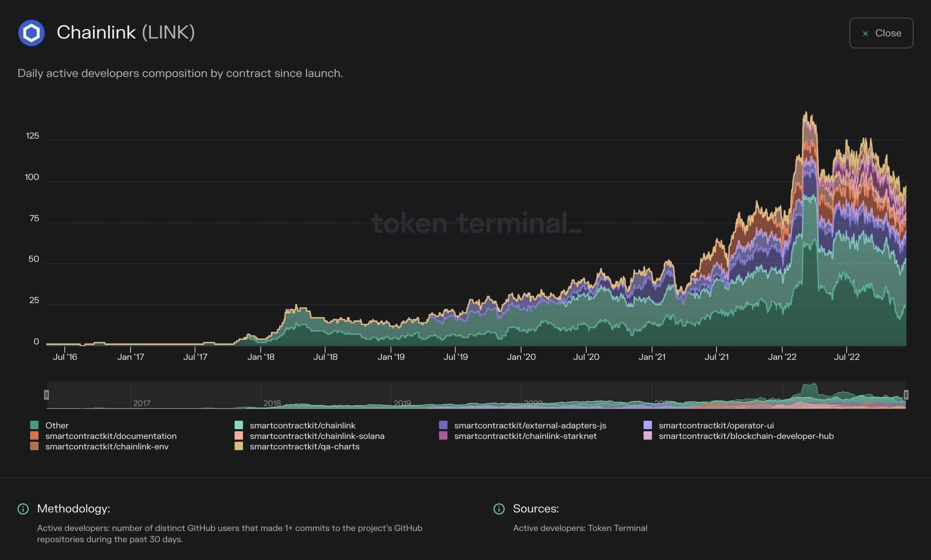
Task: Toggle blockchain-developer-hub legend entry
Action: 746,436
